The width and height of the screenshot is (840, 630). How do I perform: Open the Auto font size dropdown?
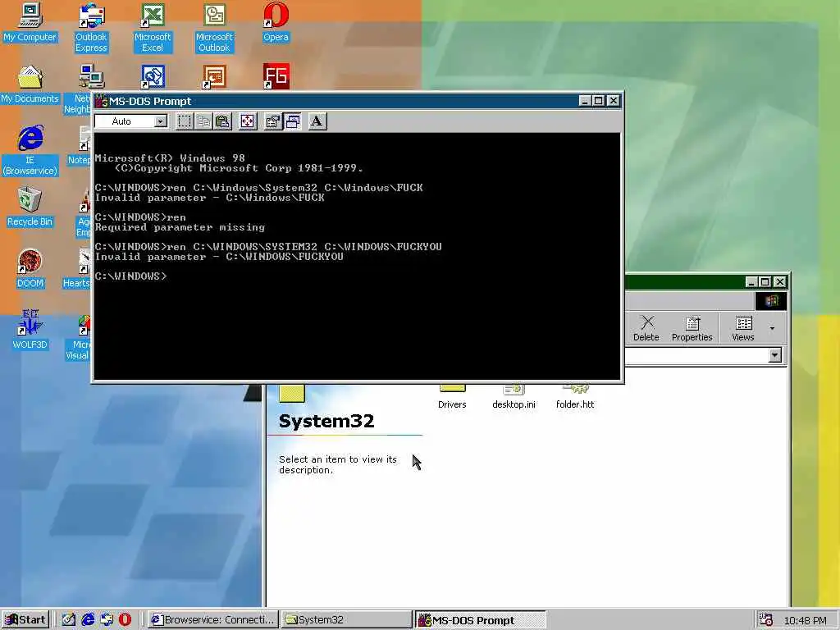pyautogui.click(x=160, y=121)
